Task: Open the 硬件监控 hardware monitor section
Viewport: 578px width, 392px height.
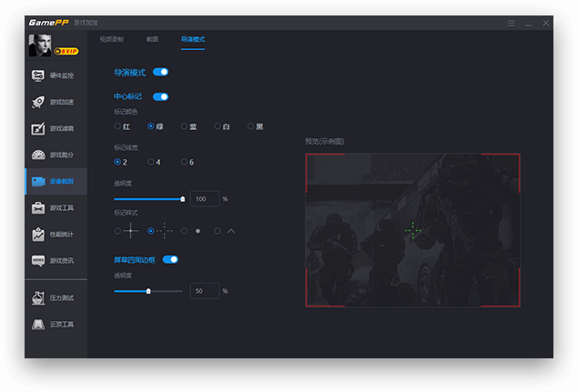Action: 56,75
